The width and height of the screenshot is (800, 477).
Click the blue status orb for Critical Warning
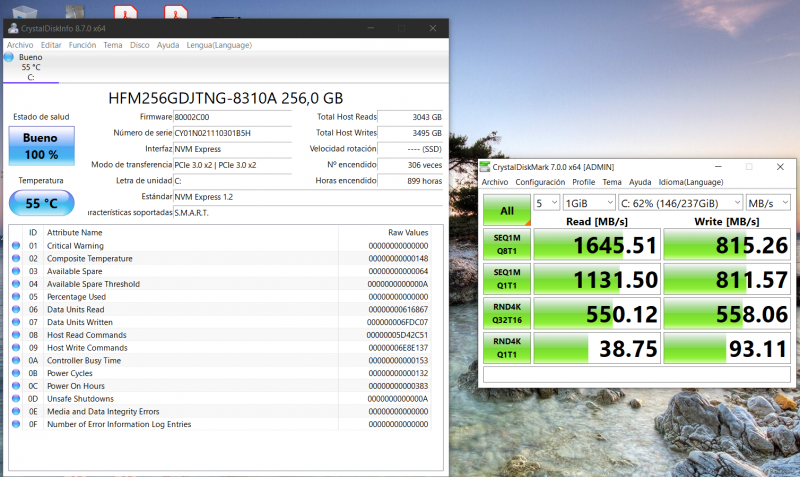coord(16,245)
